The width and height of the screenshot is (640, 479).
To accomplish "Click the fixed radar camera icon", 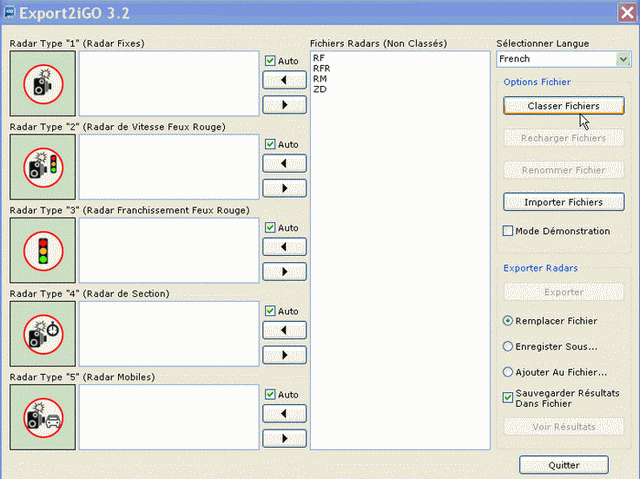I will pos(43,84).
